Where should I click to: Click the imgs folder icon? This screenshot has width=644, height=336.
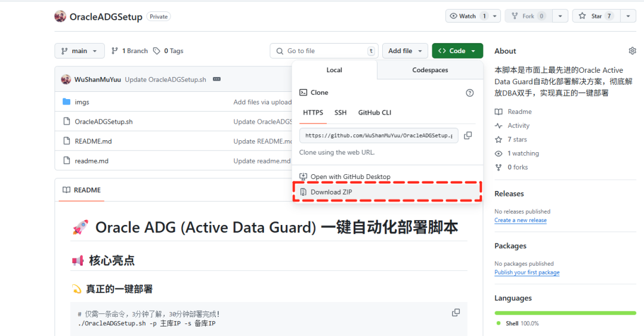point(67,101)
